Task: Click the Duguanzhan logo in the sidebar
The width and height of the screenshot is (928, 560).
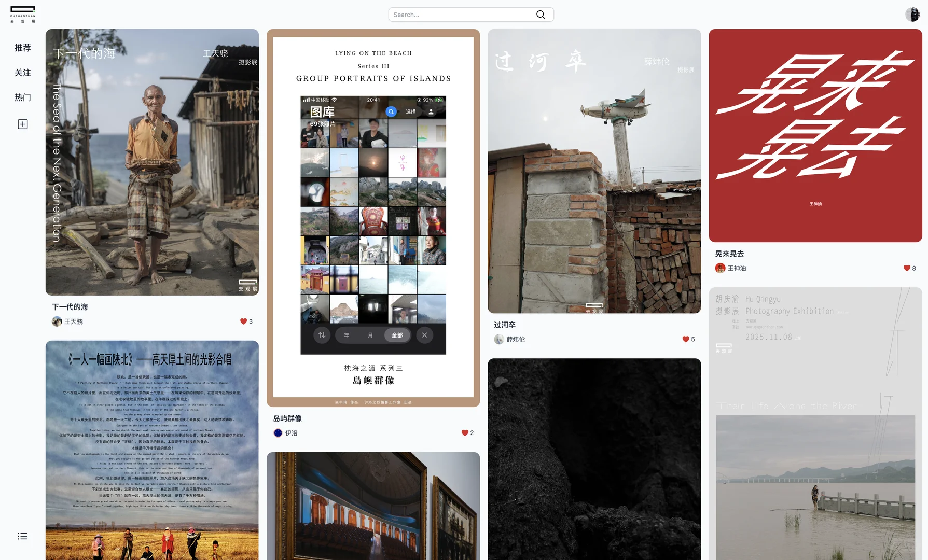Action: (23, 15)
